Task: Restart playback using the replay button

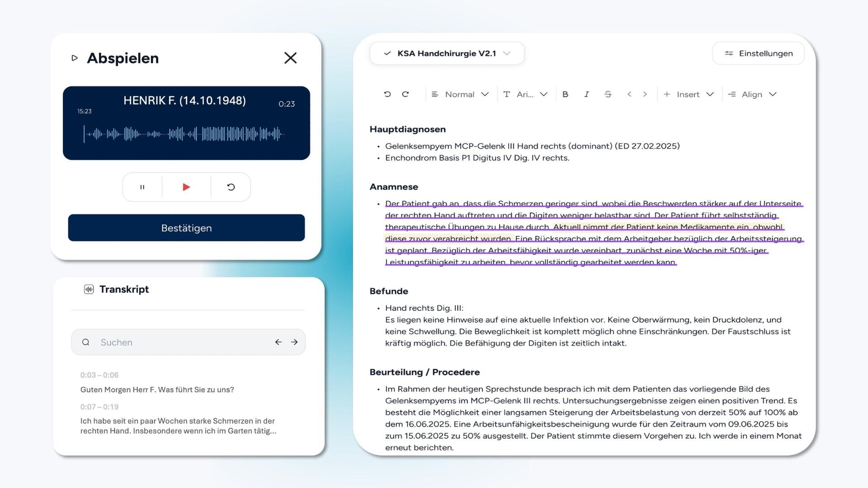Action: 231,187
